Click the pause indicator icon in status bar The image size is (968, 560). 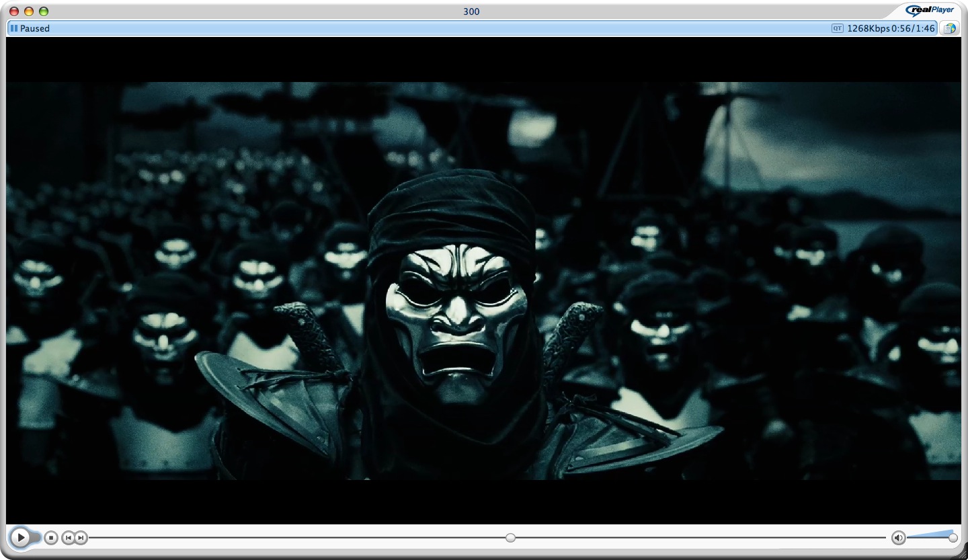[x=14, y=28]
